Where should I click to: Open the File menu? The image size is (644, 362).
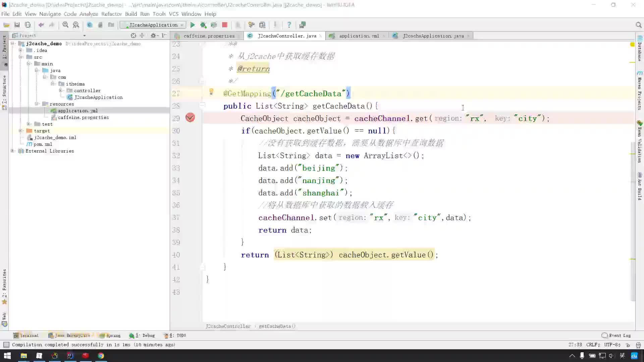click(5, 14)
